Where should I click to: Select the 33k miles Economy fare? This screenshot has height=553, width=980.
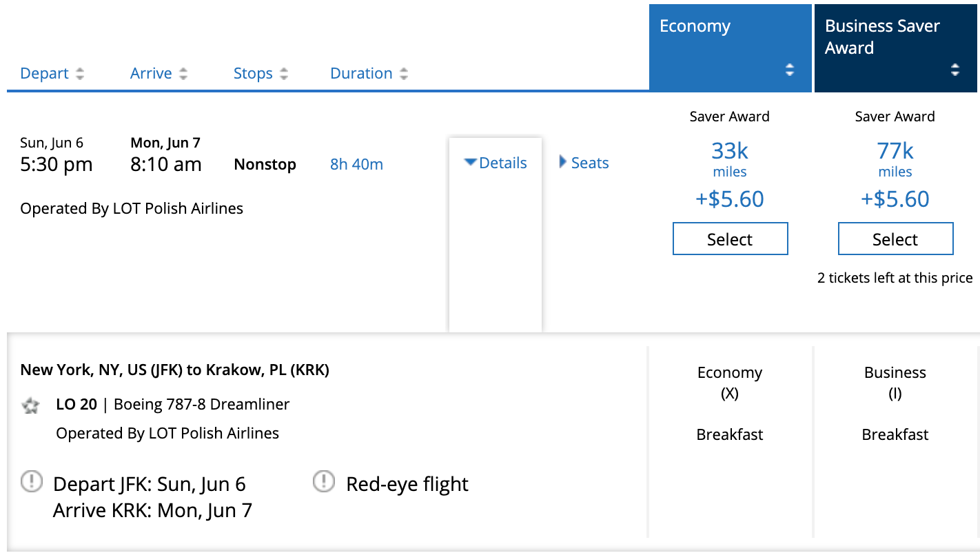(730, 239)
